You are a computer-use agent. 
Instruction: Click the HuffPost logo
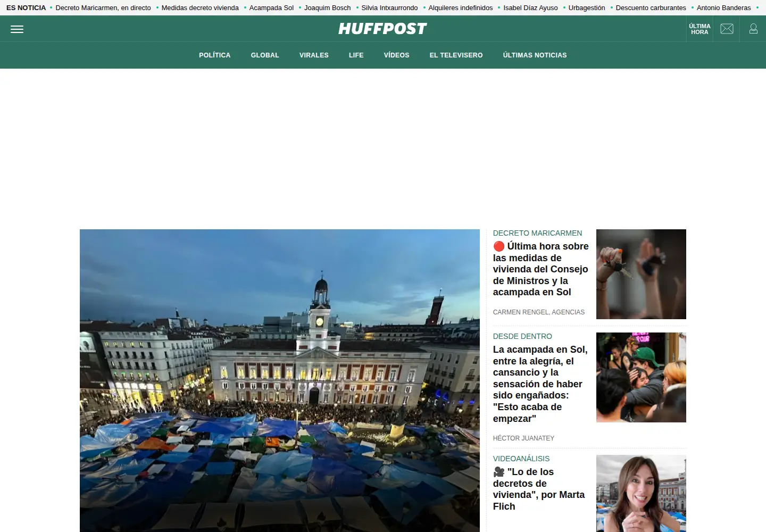click(382, 29)
